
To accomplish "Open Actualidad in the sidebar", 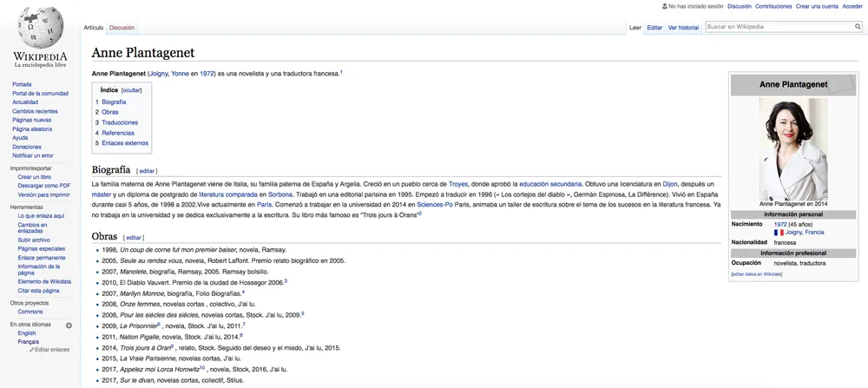I will click(x=25, y=102).
